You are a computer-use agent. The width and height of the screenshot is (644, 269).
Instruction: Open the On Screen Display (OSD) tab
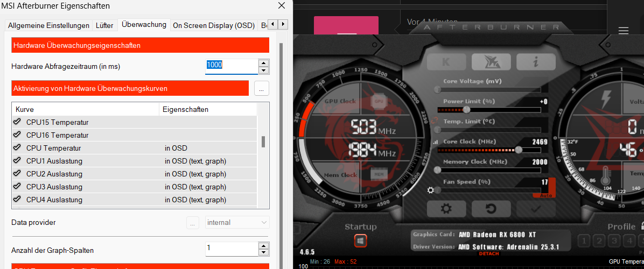pos(214,25)
